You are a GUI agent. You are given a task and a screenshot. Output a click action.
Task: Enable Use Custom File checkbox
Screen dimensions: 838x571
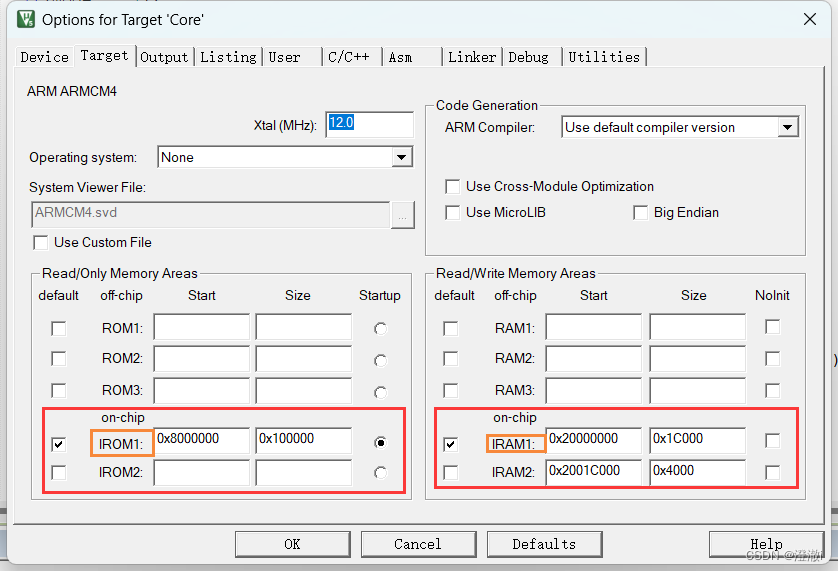tap(41, 243)
